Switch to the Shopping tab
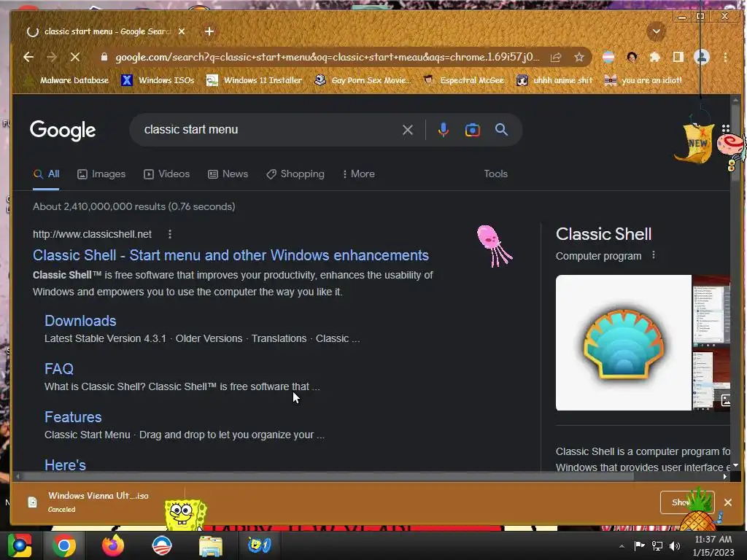 295,174
